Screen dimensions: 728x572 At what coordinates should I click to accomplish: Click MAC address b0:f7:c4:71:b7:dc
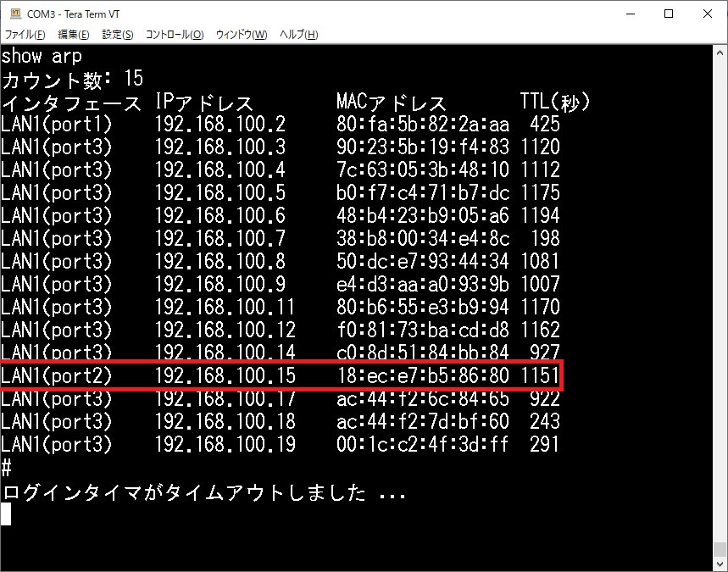pyautogui.click(x=423, y=192)
